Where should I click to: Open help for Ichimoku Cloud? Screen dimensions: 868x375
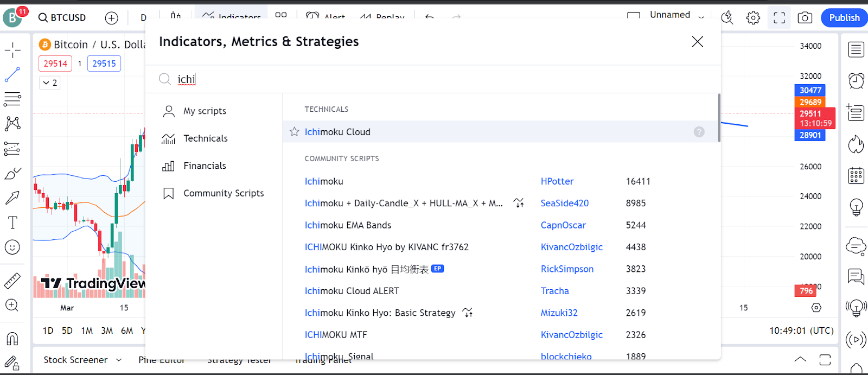click(699, 132)
